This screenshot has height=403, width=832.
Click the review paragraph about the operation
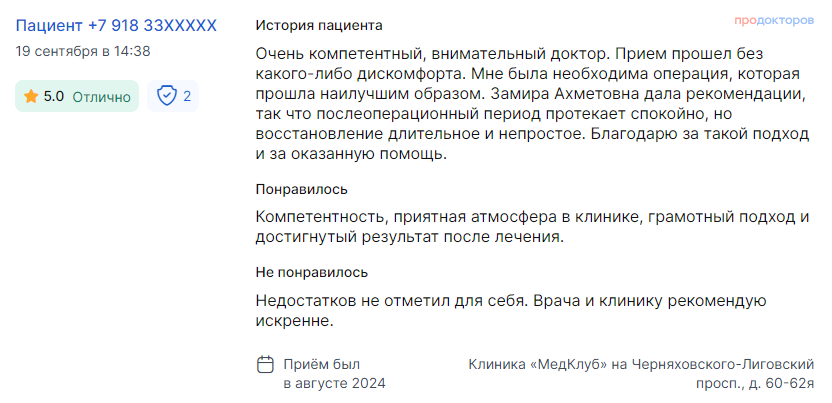(x=532, y=104)
